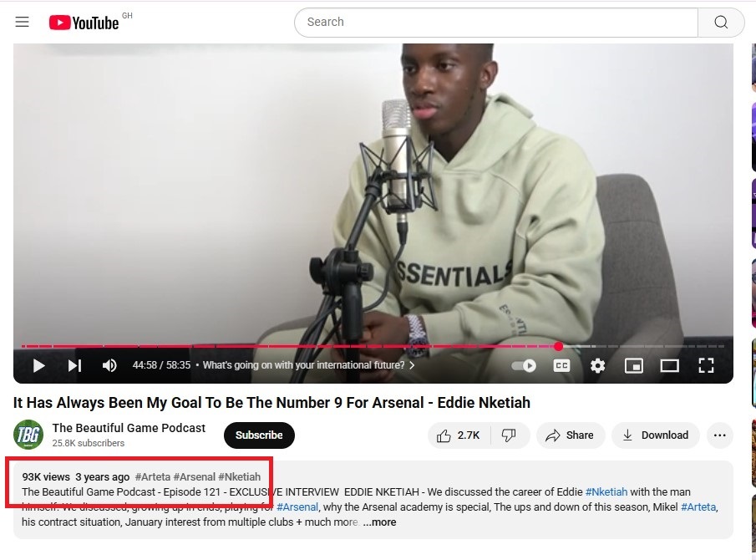The height and width of the screenshot is (560, 756).
Task: Play the video
Action: point(38,365)
